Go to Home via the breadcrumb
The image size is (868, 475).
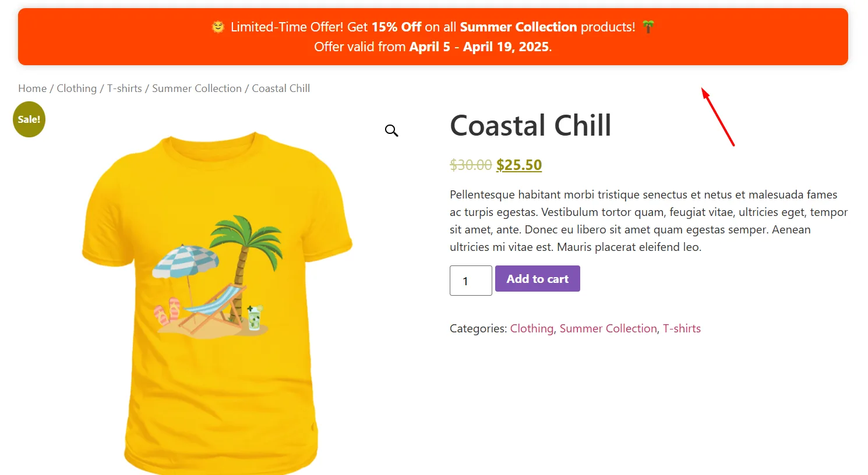click(32, 88)
